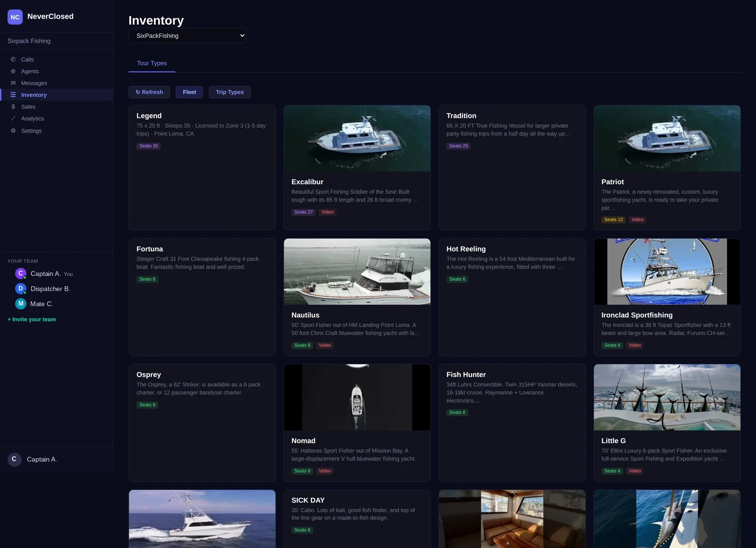Click the Analytics chart icon
This screenshot has height=548, width=756.
tap(13, 119)
